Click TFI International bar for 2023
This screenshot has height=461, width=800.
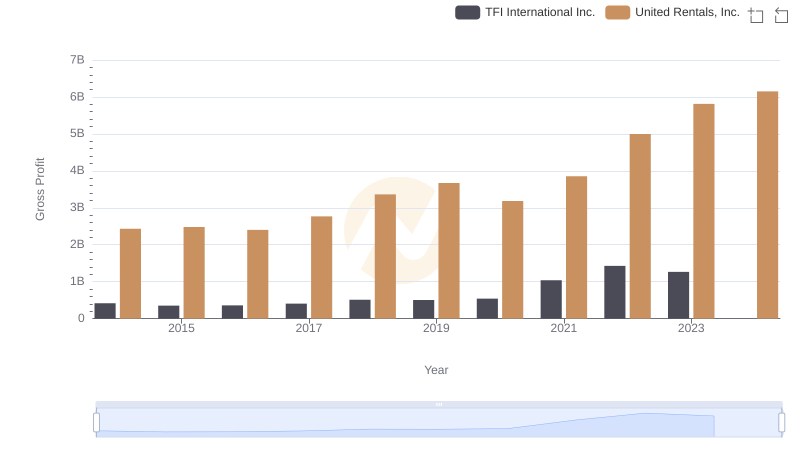pyautogui.click(x=679, y=295)
